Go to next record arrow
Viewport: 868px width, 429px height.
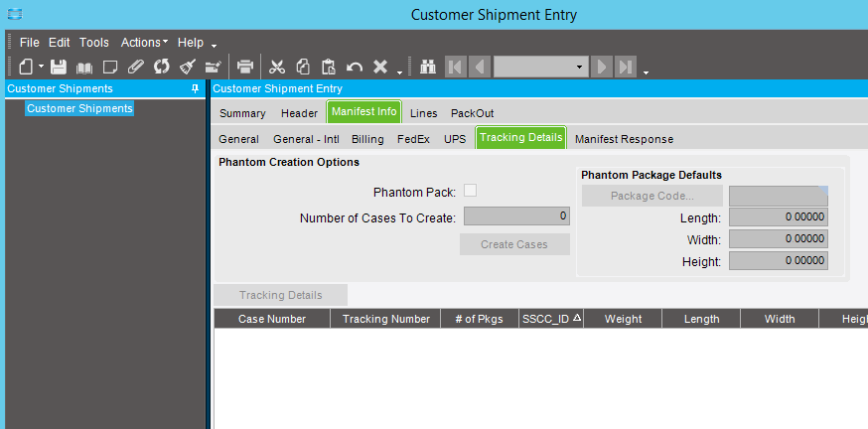tap(602, 67)
